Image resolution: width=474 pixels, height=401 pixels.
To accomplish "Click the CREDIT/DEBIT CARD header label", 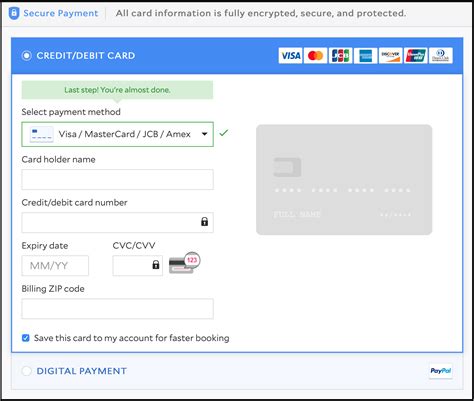I will 86,55.
